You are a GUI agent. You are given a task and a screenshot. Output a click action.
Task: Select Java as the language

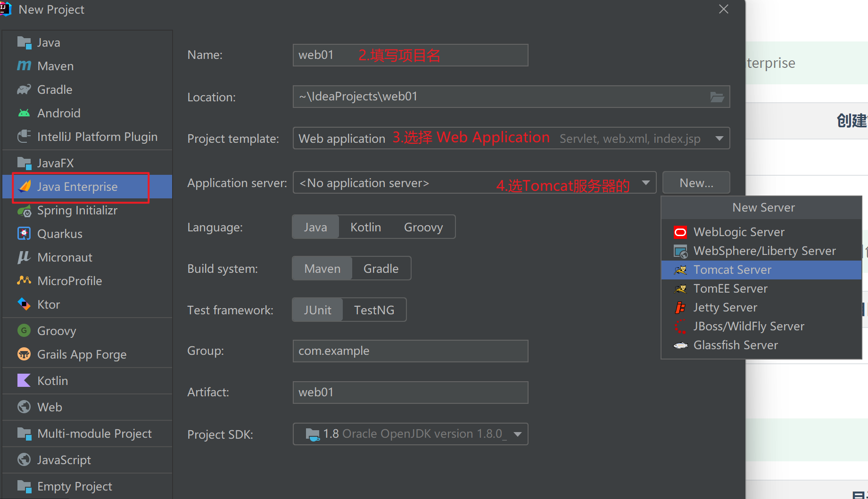point(315,227)
